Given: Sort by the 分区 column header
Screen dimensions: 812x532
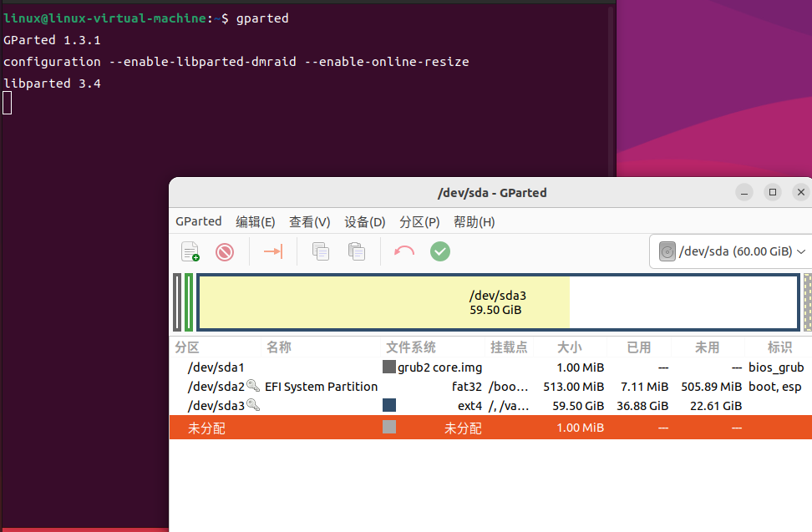Looking at the screenshot, I should (187, 347).
